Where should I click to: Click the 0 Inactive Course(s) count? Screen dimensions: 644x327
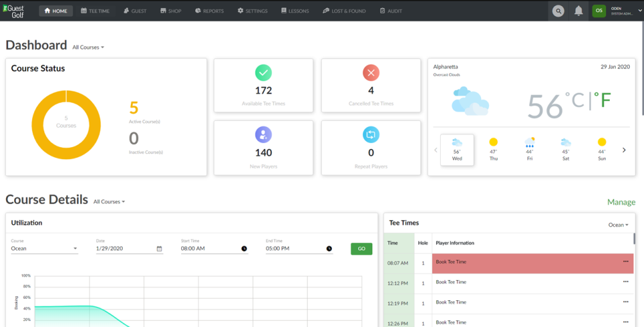134,138
